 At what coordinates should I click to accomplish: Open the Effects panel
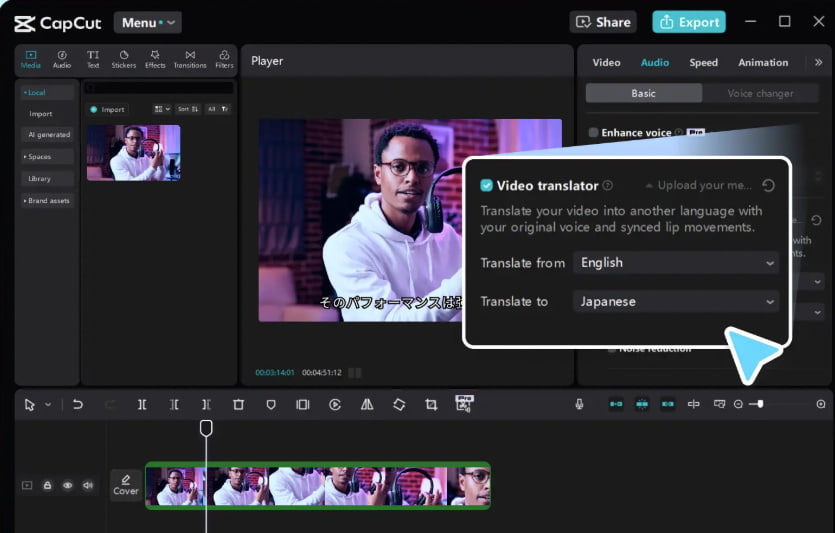tap(155, 59)
